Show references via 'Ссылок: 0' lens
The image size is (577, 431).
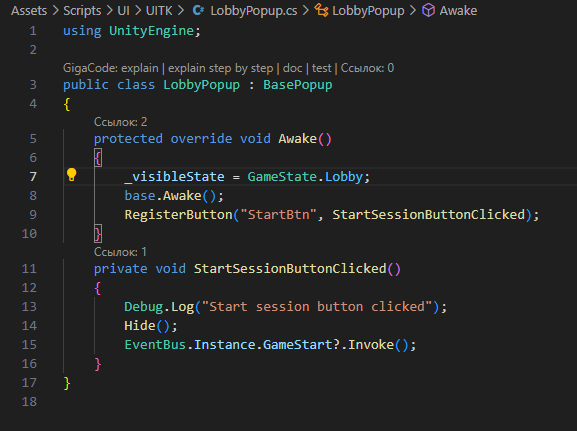(367, 68)
